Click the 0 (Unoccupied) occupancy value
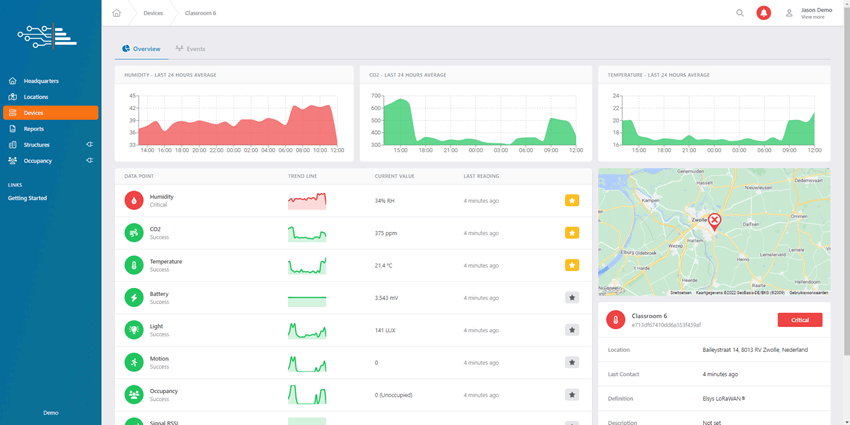The height and width of the screenshot is (425, 850). click(x=394, y=395)
